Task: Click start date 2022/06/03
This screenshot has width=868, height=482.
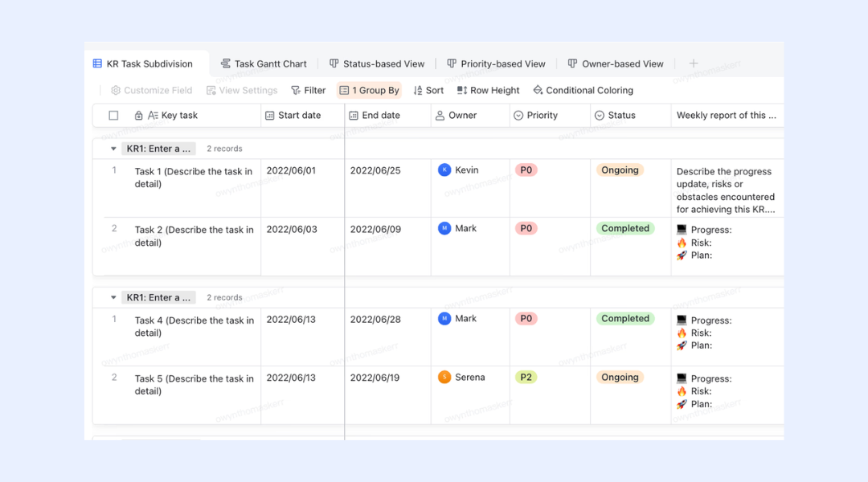Action: click(292, 229)
